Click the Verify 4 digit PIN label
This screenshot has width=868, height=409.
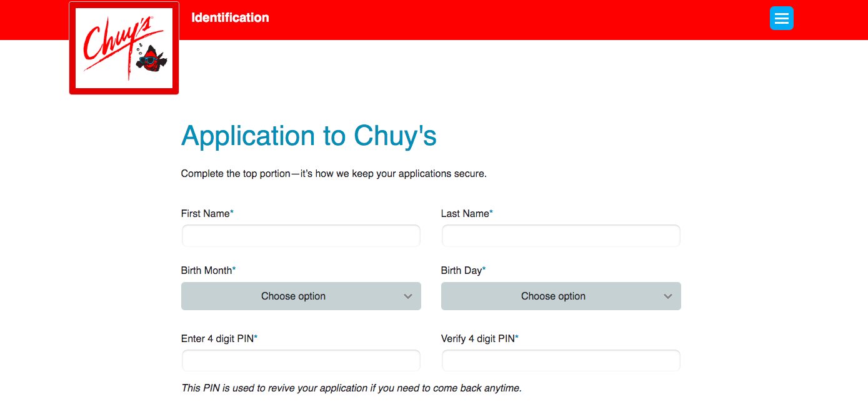(x=477, y=339)
